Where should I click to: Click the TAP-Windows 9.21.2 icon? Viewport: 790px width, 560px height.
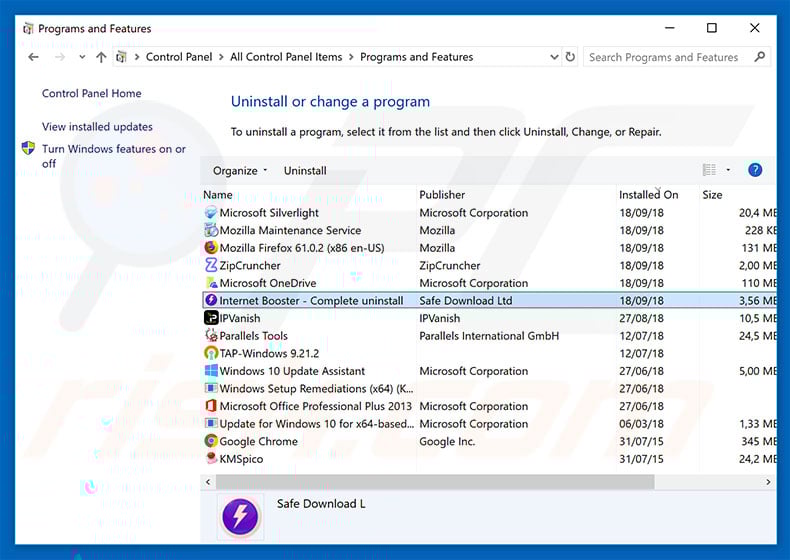pyautogui.click(x=211, y=353)
